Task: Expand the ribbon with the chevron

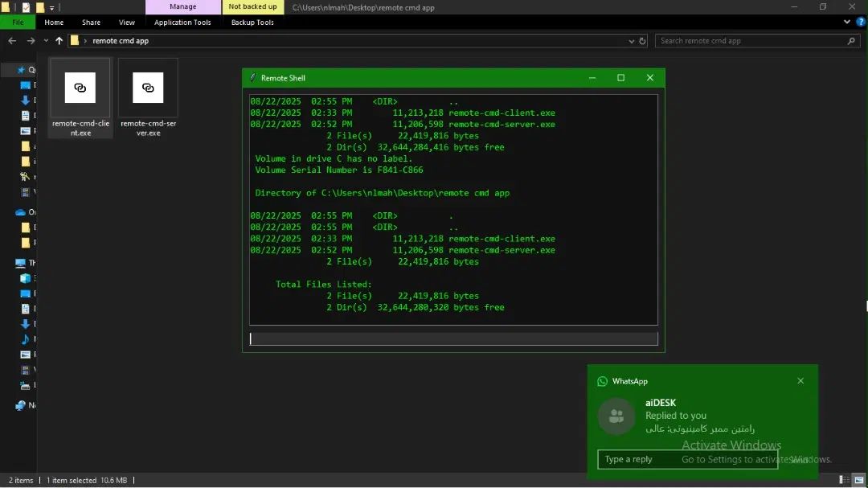Action: coord(847,23)
